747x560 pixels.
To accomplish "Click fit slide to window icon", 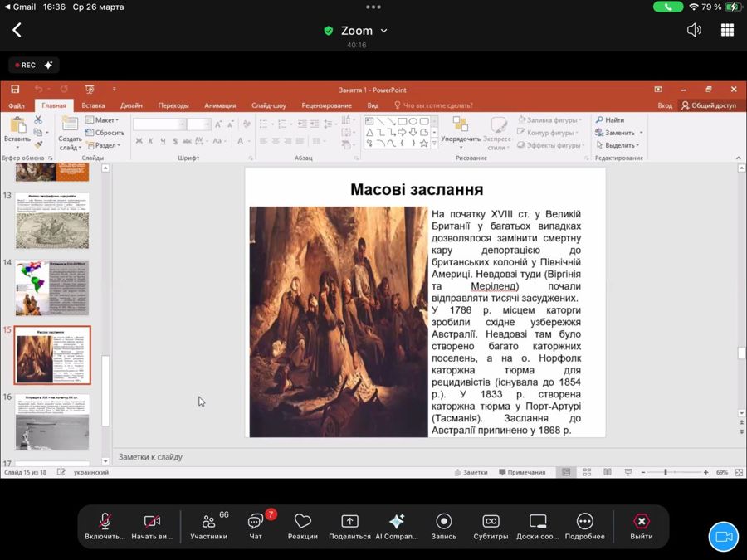I will [739, 472].
